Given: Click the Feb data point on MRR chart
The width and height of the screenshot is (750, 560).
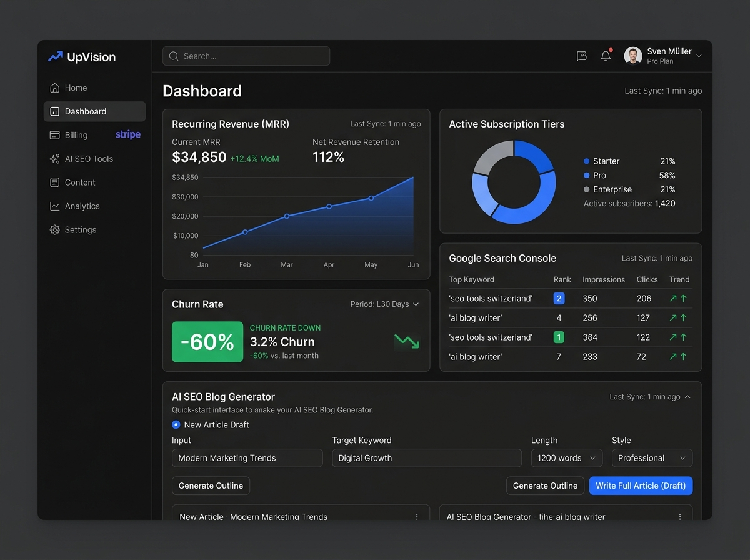Looking at the screenshot, I should (245, 232).
